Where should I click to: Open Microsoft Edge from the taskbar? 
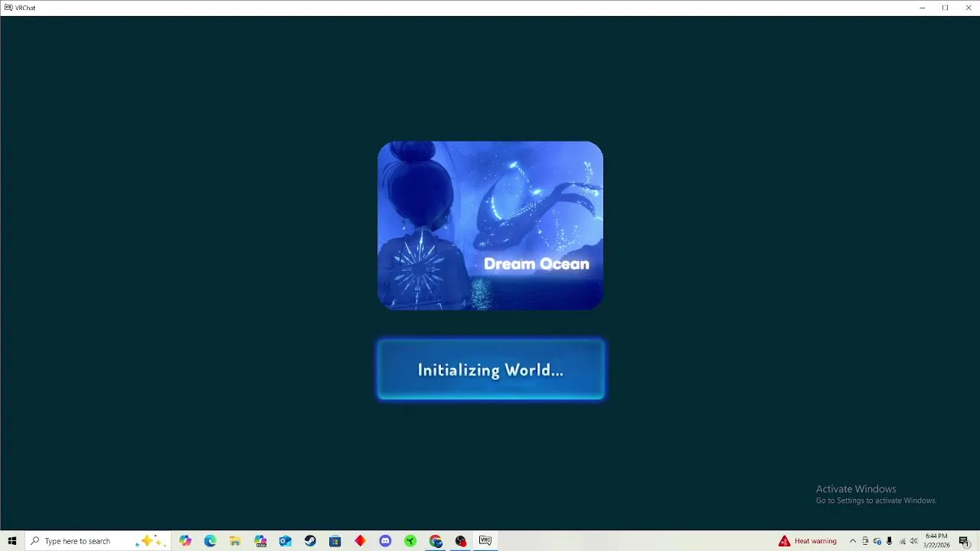pos(211,541)
